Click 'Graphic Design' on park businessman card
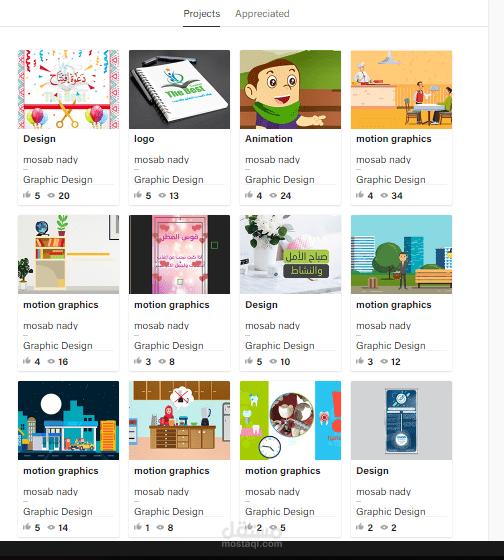 pos(391,346)
